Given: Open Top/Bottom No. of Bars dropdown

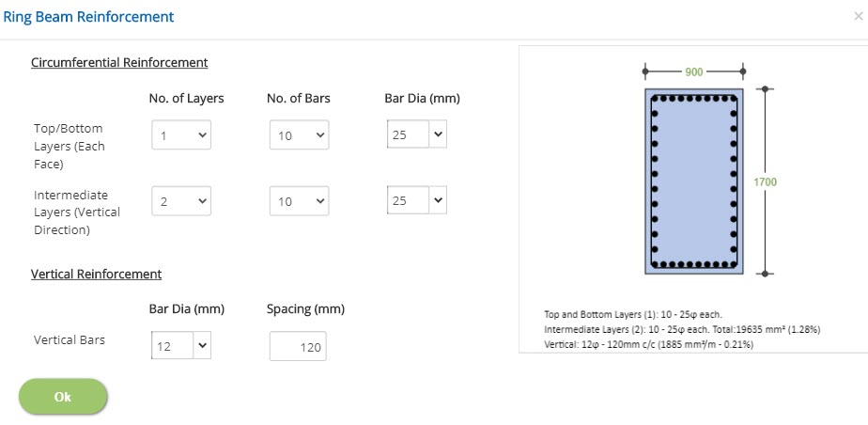Looking at the screenshot, I should pyautogui.click(x=299, y=135).
